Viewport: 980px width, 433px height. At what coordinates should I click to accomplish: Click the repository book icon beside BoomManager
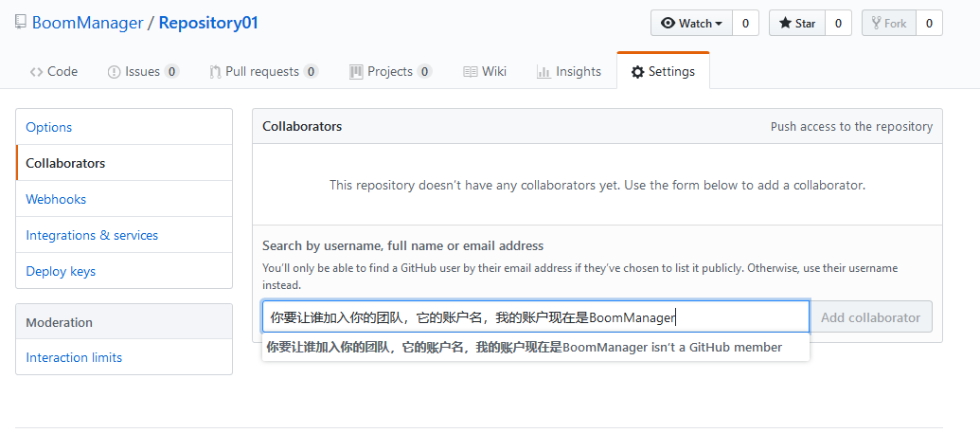click(21, 23)
